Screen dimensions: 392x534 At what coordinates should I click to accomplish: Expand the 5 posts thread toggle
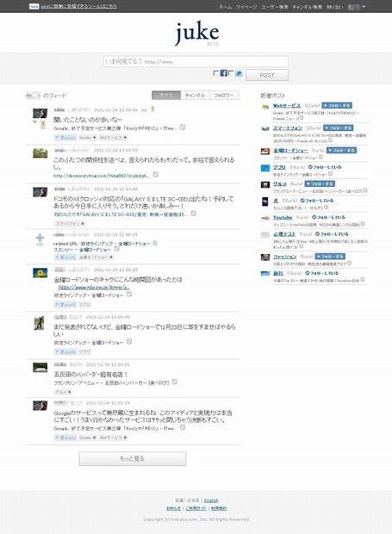[65, 258]
